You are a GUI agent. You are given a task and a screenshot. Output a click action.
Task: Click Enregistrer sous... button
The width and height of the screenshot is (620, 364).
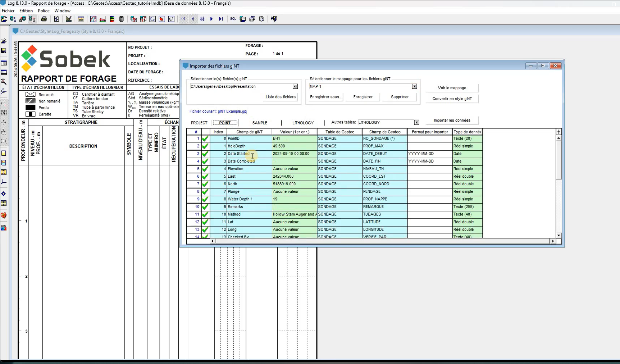click(x=326, y=97)
